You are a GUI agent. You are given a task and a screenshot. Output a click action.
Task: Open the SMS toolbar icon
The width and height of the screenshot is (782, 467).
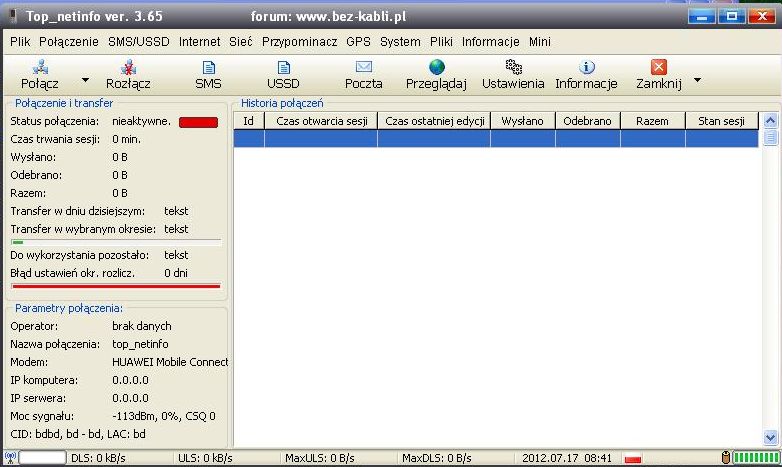(208, 67)
